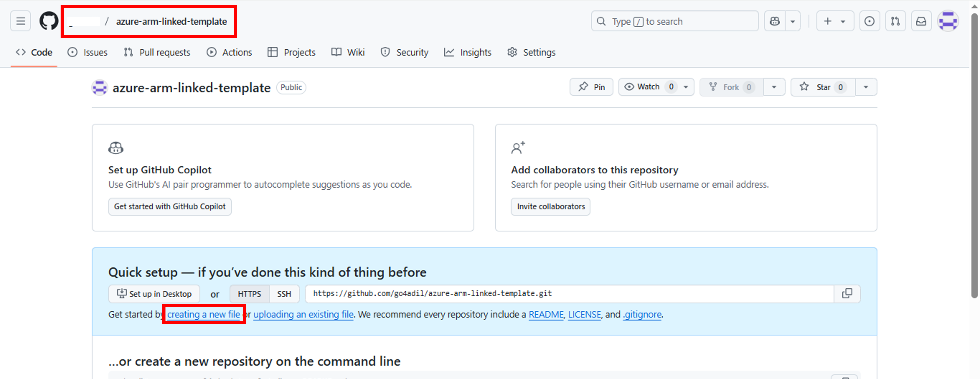Pin this repository
The width and height of the screenshot is (980, 379).
(591, 87)
